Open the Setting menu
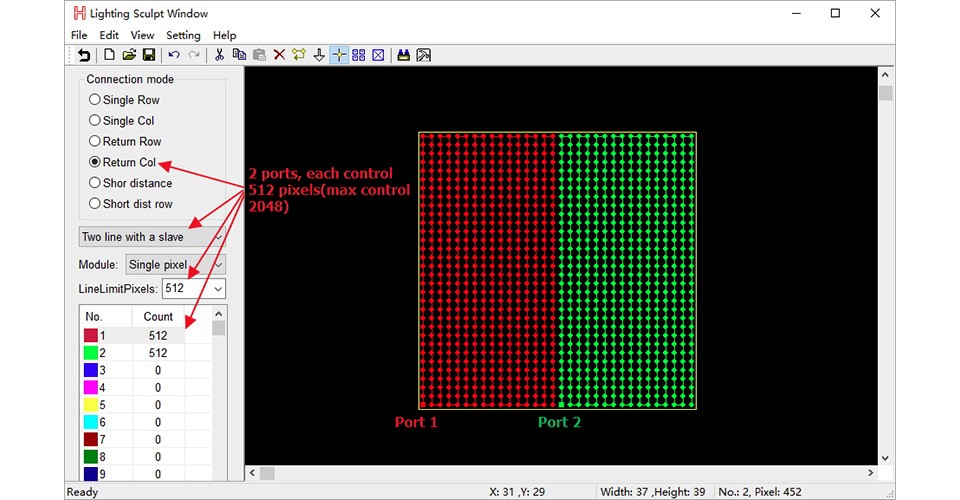 click(x=183, y=35)
